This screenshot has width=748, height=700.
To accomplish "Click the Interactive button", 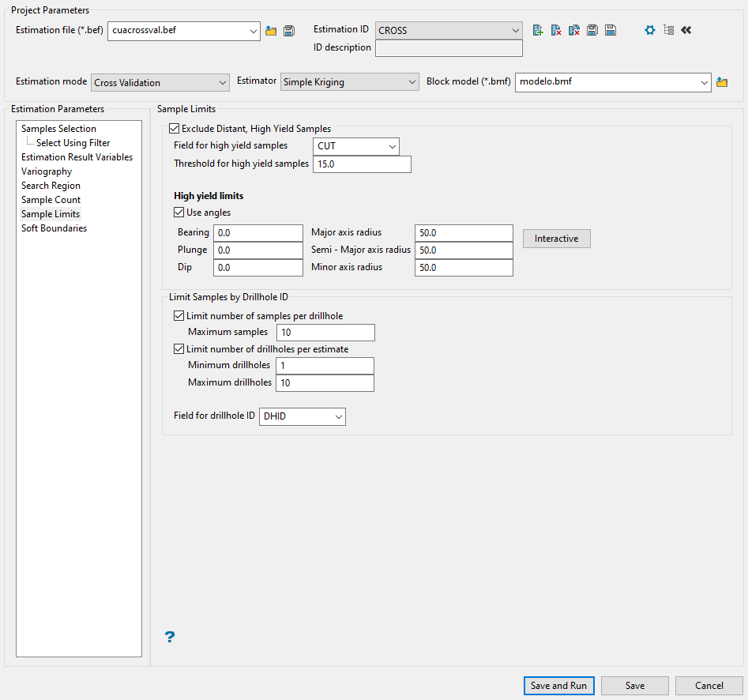I will pos(556,239).
